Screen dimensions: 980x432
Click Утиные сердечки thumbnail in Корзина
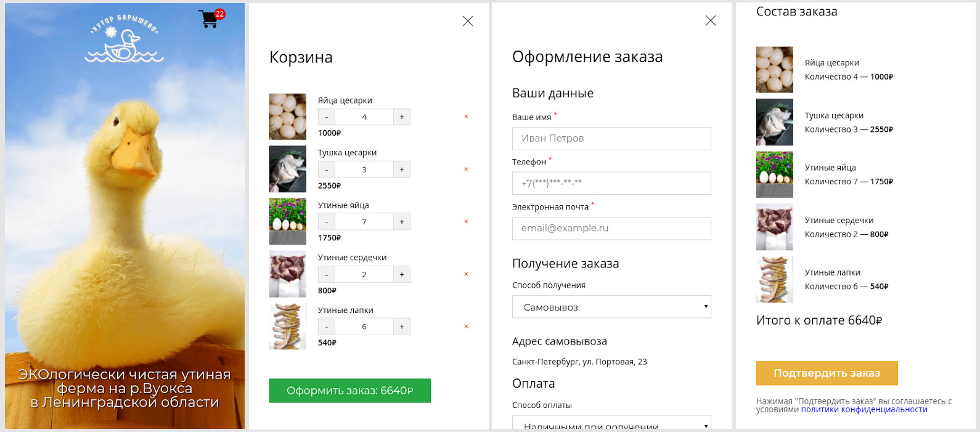pyautogui.click(x=288, y=274)
